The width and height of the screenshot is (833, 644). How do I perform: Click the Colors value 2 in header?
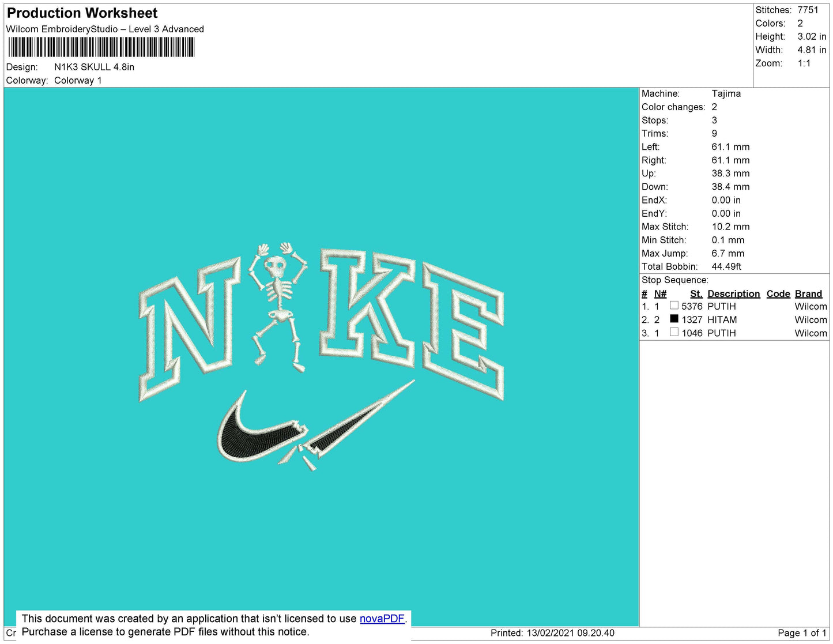800,23
